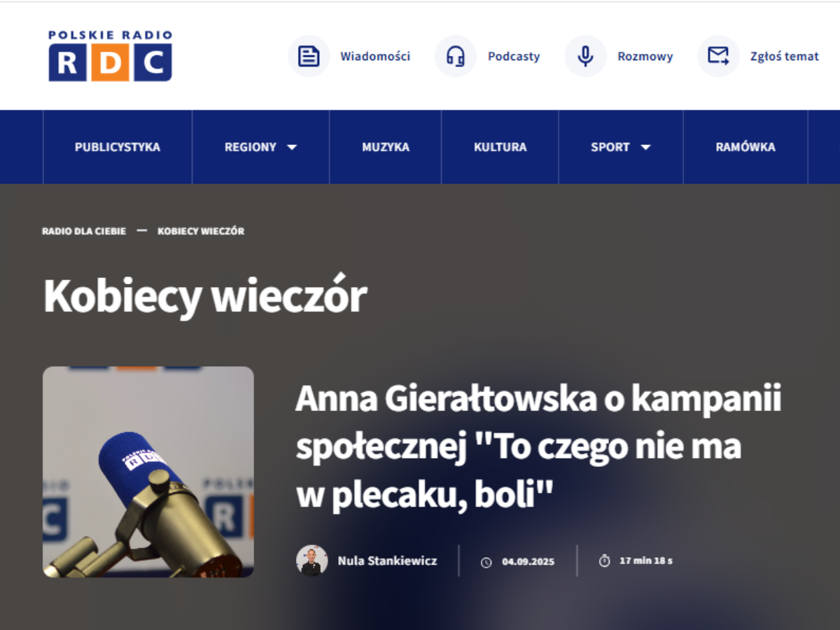The width and height of the screenshot is (840, 630).
Task: Click the Podcasty text link
Action: point(514,57)
